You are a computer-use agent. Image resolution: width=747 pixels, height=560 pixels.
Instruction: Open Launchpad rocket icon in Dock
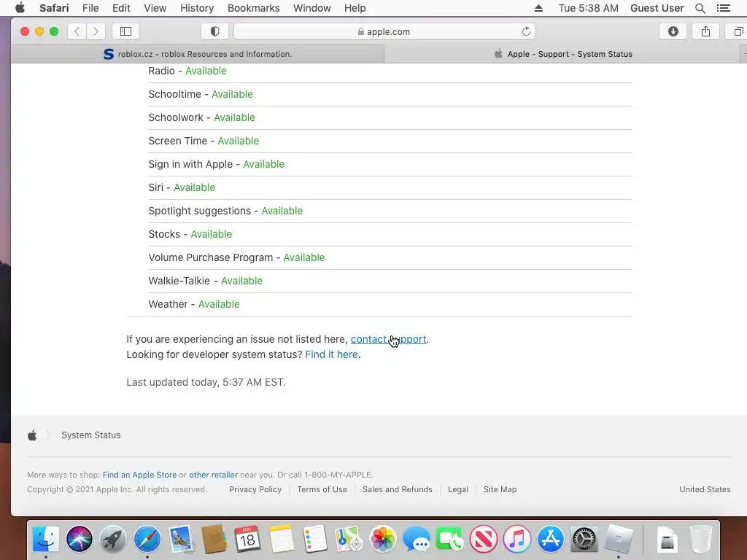click(113, 539)
